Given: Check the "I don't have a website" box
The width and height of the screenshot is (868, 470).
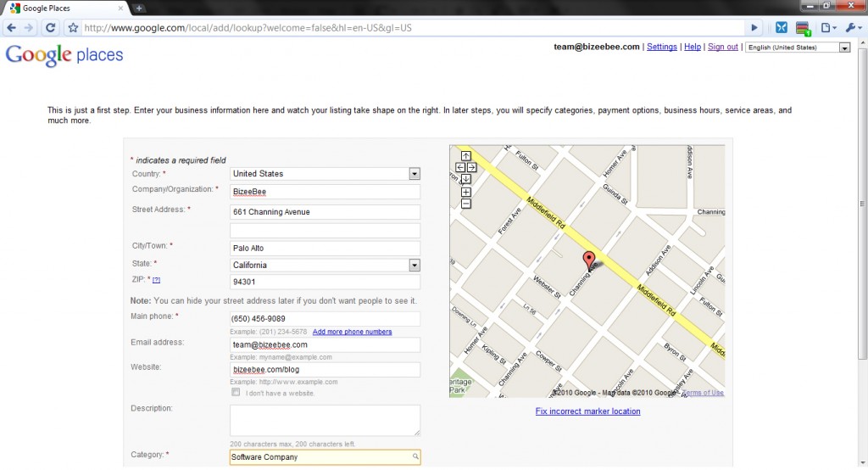Looking at the screenshot, I should coord(236,393).
